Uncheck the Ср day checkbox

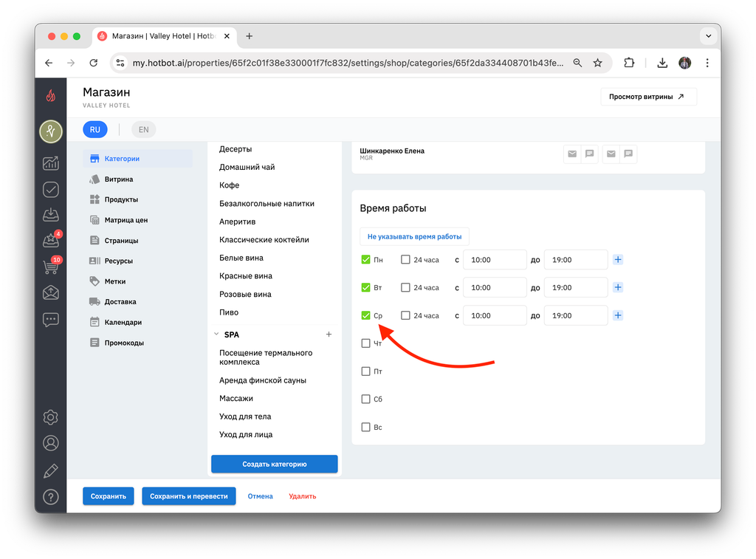(x=365, y=315)
